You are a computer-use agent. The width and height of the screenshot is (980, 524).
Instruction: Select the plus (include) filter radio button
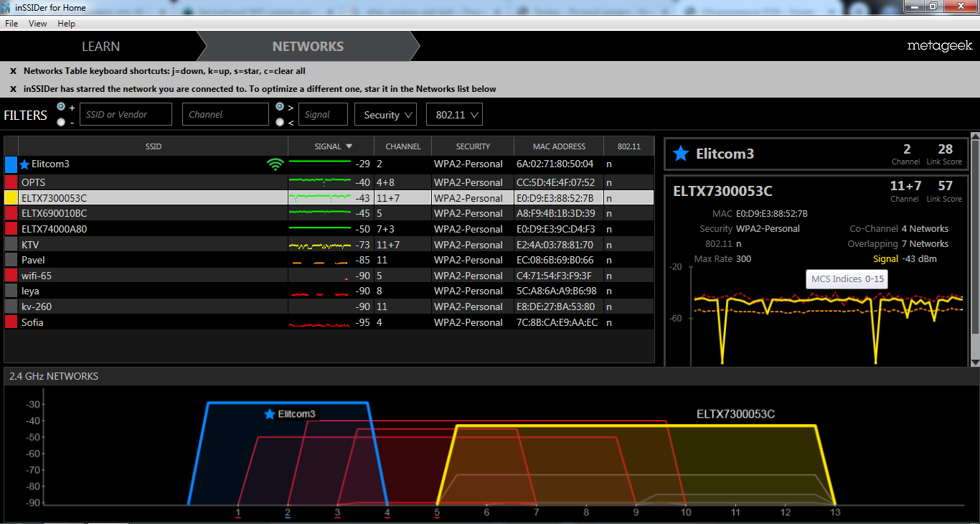[x=61, y=106]
